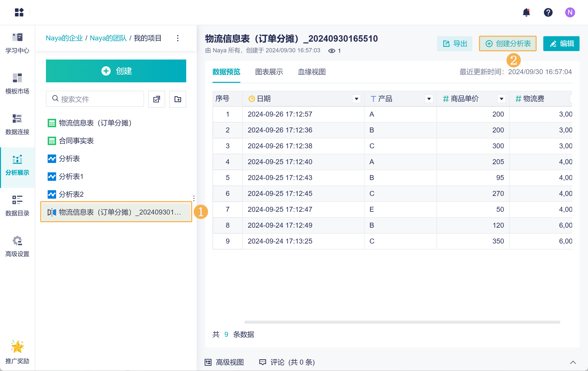
Task: Switch to 血缘视图 tab
Action: coord(312,72)
